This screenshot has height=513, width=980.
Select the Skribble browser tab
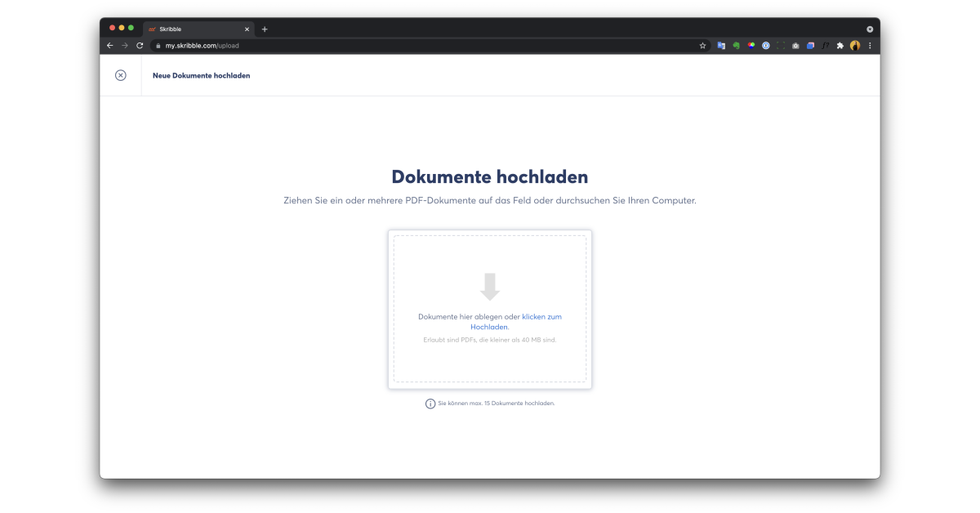[x=198, y=29]
